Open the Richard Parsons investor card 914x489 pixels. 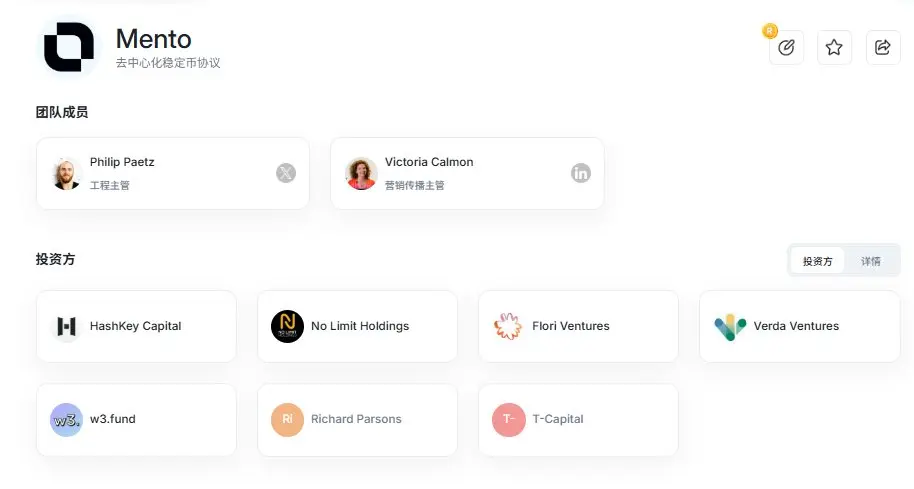[x=357, y=420]
